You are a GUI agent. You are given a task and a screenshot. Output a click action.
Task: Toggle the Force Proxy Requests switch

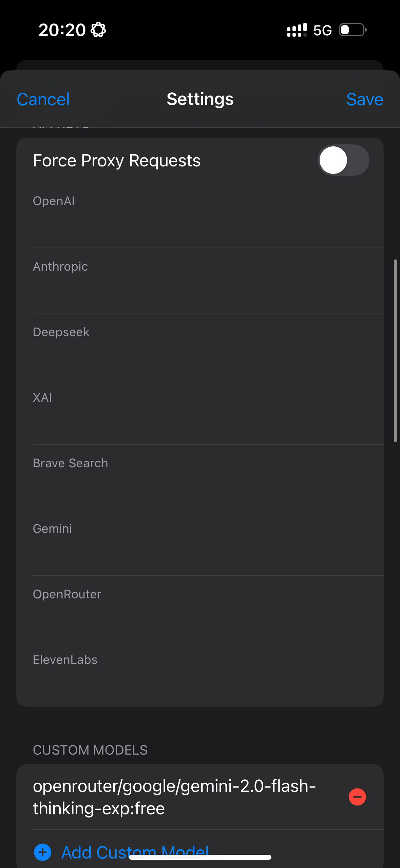(x=343, y=160)
